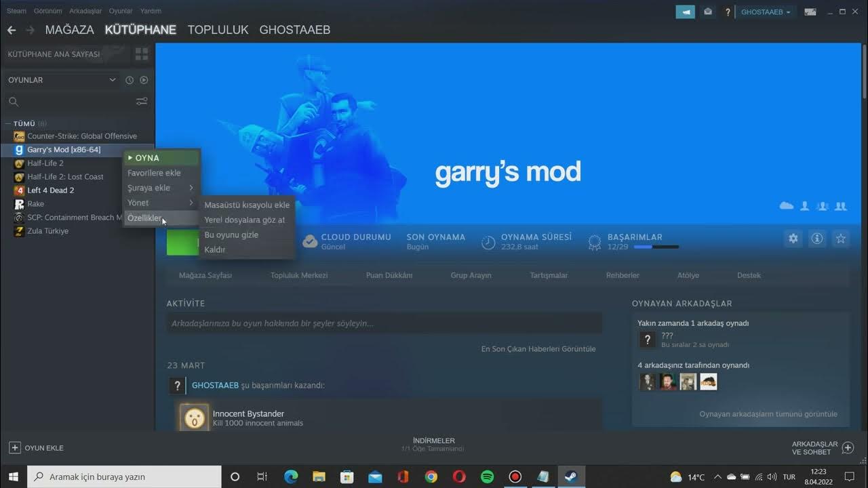Click the cloud status checkmark icon

(310, 241)
